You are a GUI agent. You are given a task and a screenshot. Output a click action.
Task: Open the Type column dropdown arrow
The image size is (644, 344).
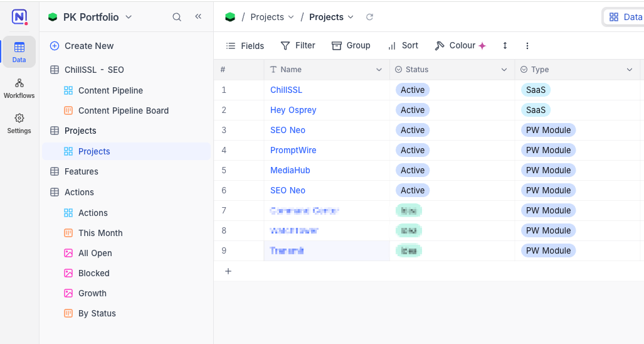point(630,70)
